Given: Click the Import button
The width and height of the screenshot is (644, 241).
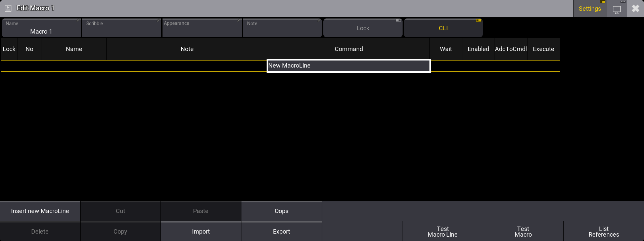Looking at the screenshot, I should coord(201,232).
